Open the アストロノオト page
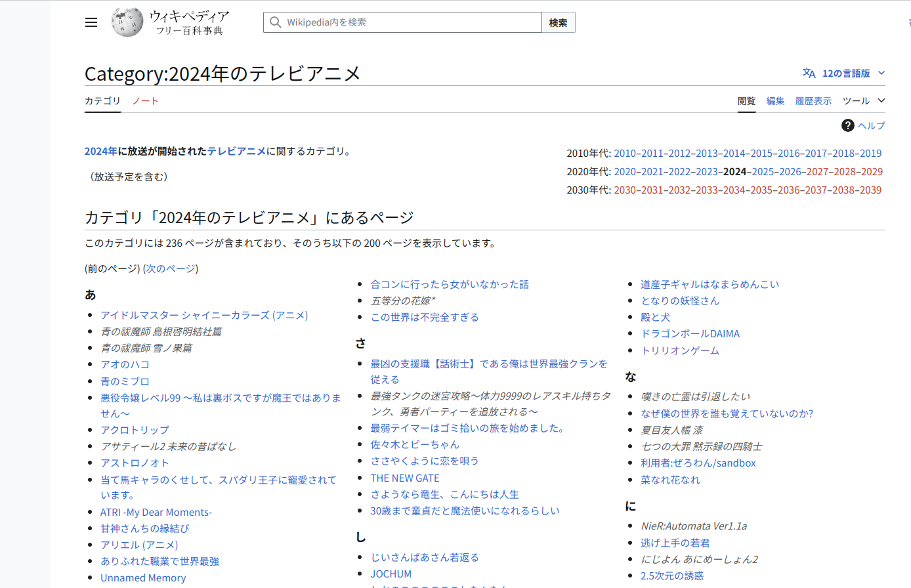911x588 pixels. click(135, 463)
